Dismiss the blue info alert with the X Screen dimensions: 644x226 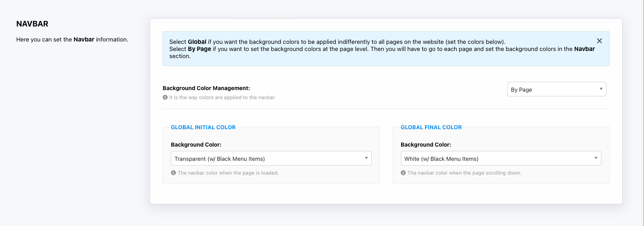tap(599, 41)
